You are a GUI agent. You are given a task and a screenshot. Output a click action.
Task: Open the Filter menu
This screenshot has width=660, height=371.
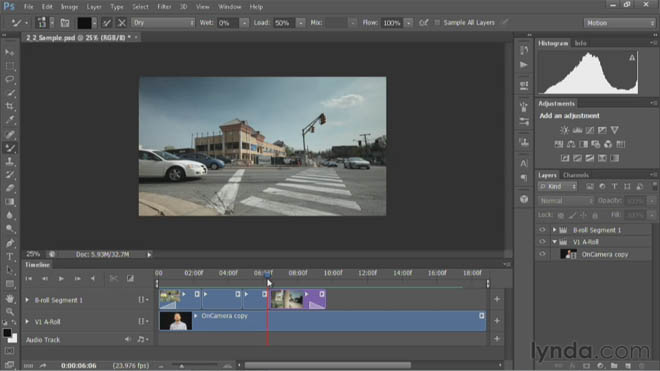164,7
